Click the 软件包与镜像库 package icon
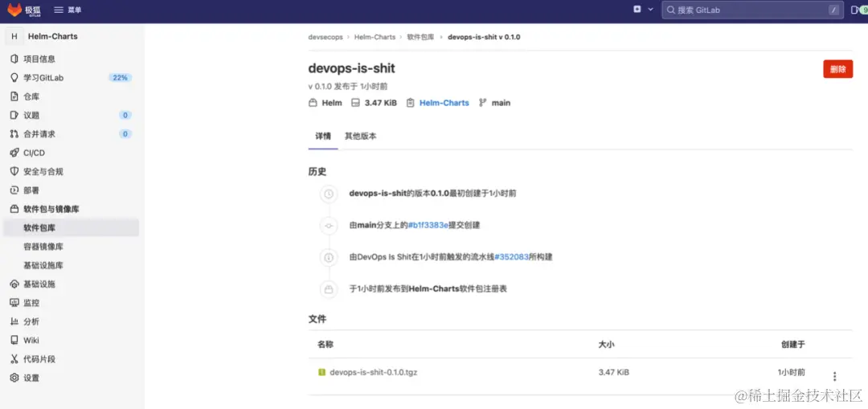This screenshot has width=868, height=409. click(14, 209)
